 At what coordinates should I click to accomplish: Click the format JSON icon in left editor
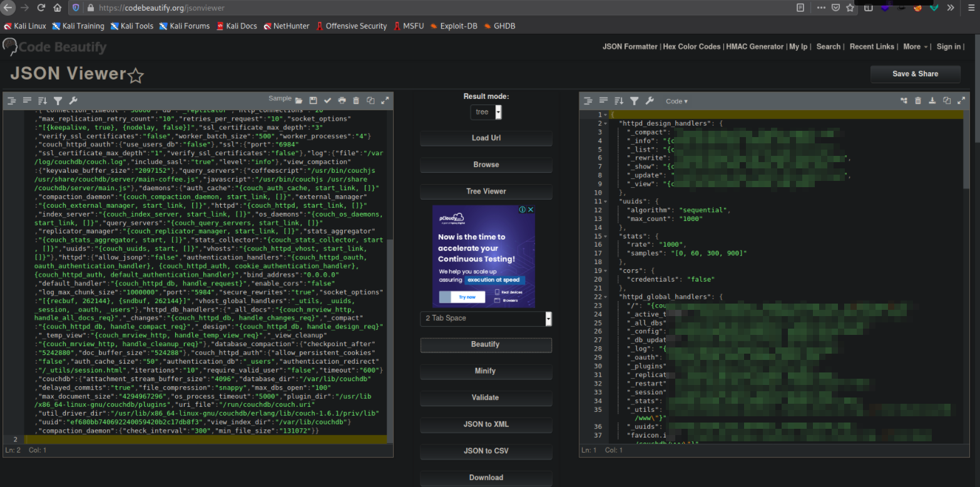[x=12, y=101]
